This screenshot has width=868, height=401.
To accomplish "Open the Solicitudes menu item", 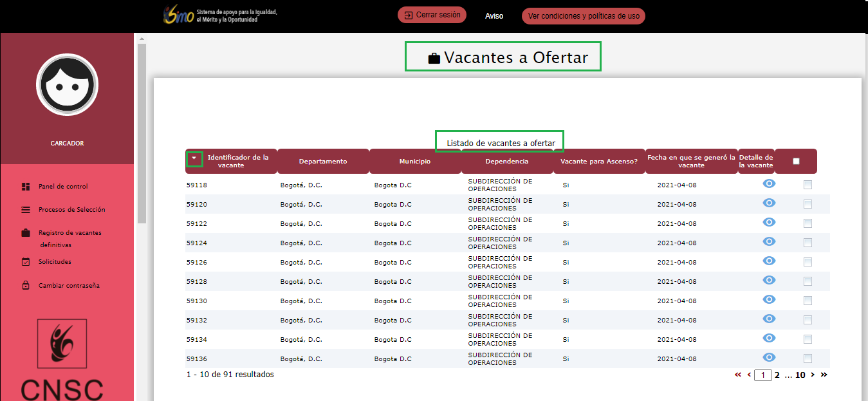I will click(55, 262).
